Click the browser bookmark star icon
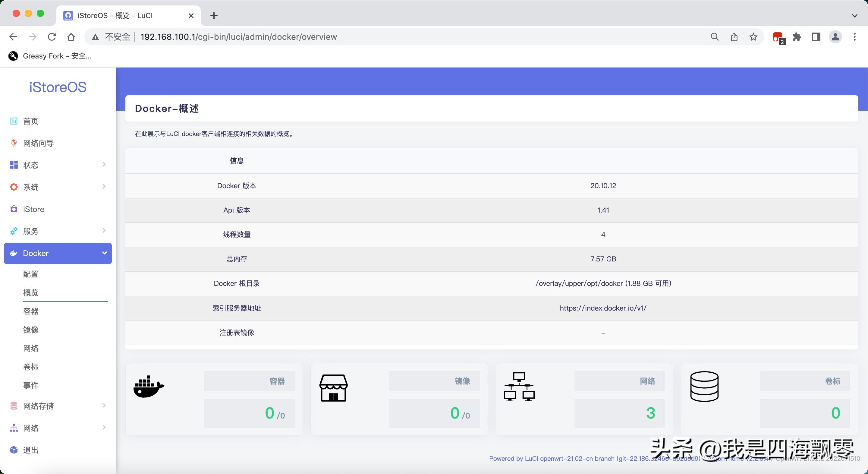 tap(753, 37)
